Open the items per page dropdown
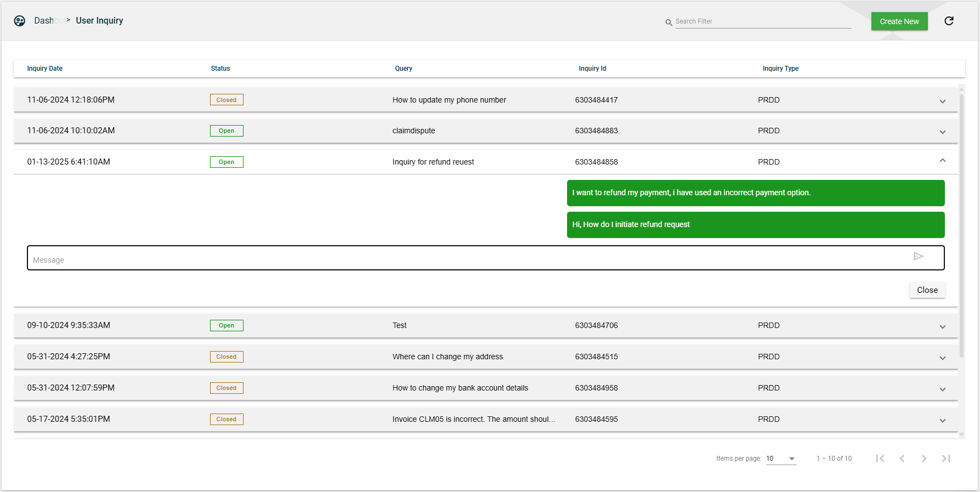The height and width of the screenshot is (492, 980). point(781,459)
